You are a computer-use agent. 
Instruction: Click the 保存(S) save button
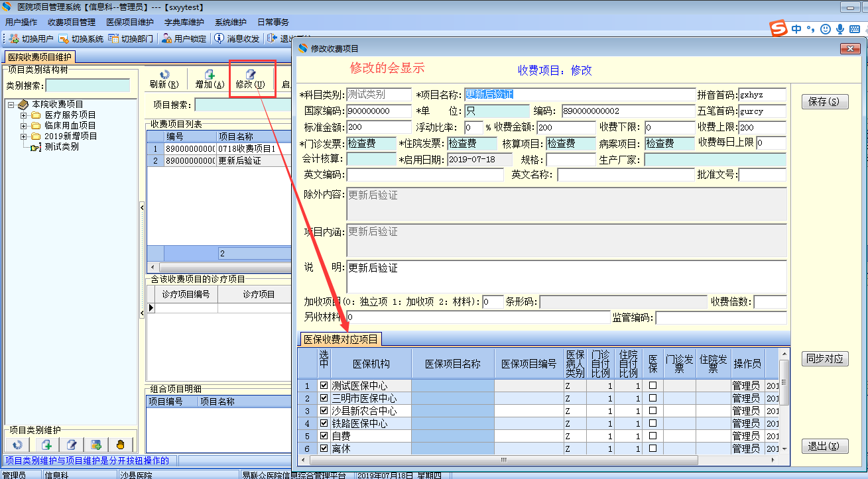pos(825,102)
